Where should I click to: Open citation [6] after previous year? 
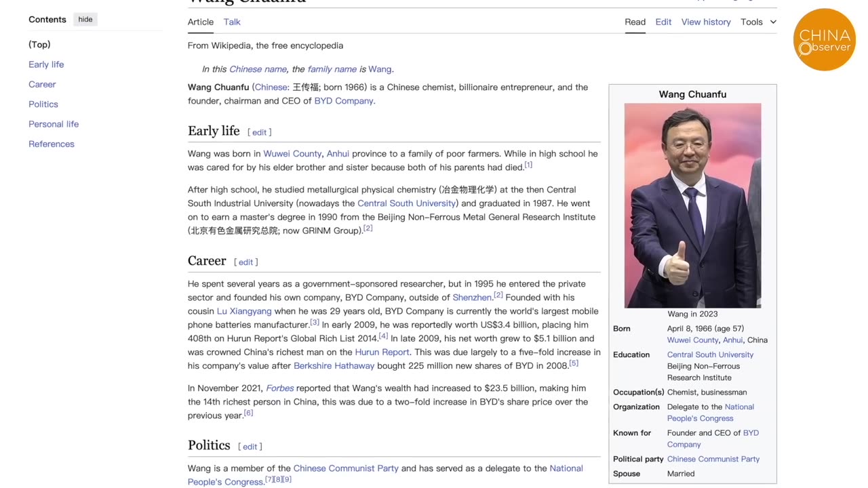pyautogui.click(x=248, y=413)
